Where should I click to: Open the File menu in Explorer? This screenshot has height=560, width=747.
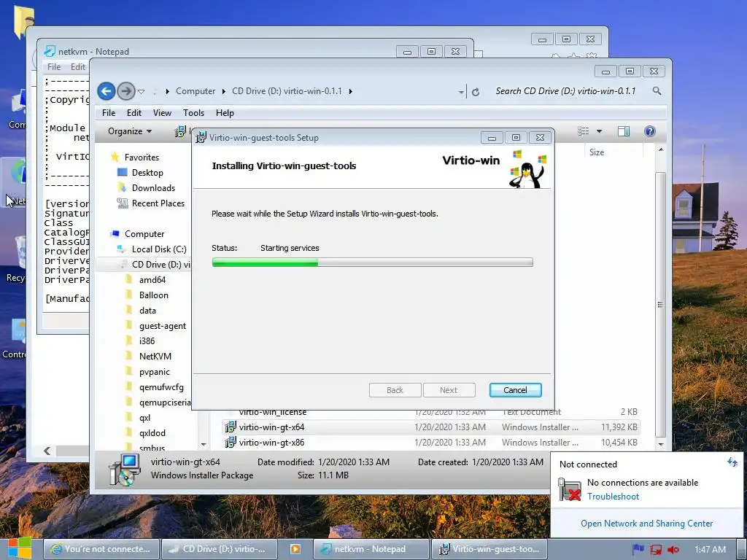pyautogui.click(x=109, y=113)
